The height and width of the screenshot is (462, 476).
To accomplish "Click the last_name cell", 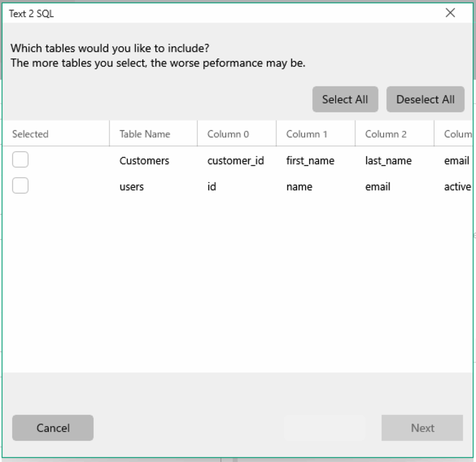I will pos(388,161).
